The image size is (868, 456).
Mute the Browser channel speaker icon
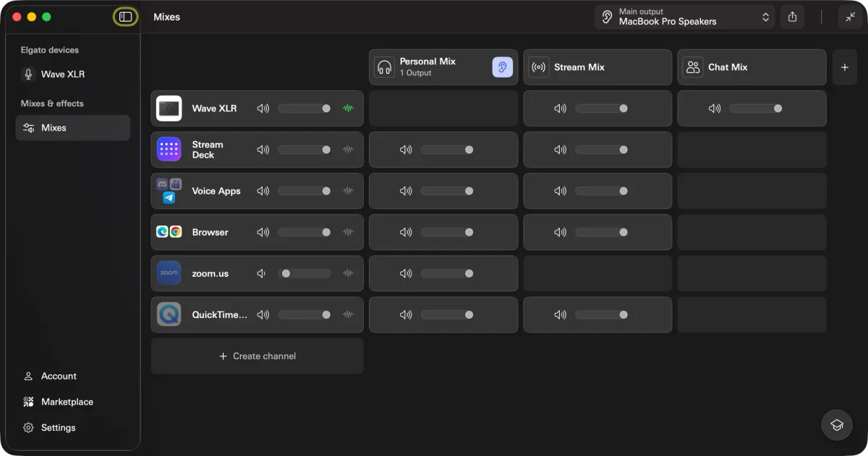click(x=263, y=232)
